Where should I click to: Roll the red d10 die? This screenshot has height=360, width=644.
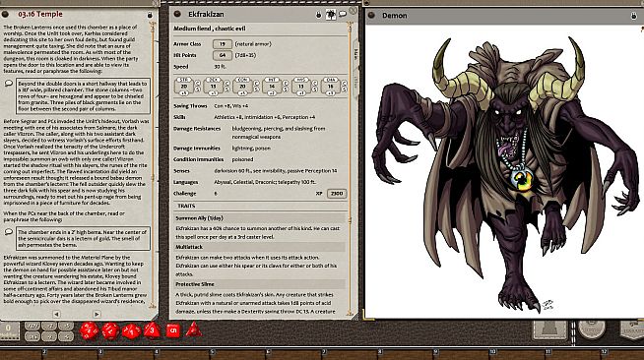(x=131, y=331)
